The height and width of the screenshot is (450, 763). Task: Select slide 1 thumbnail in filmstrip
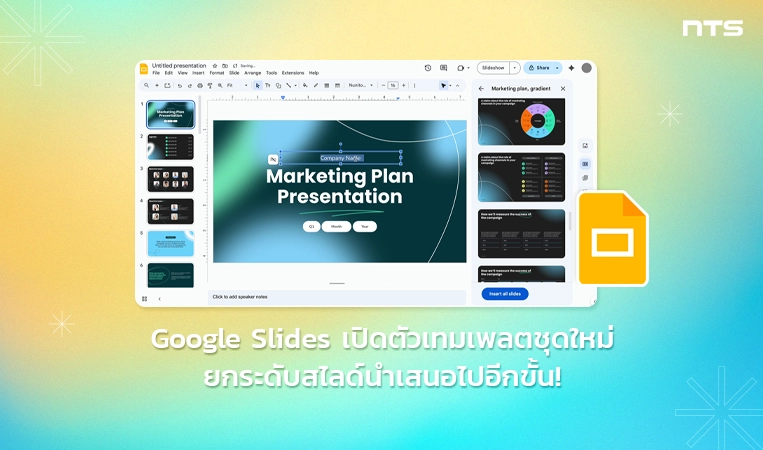pos(171,114)
